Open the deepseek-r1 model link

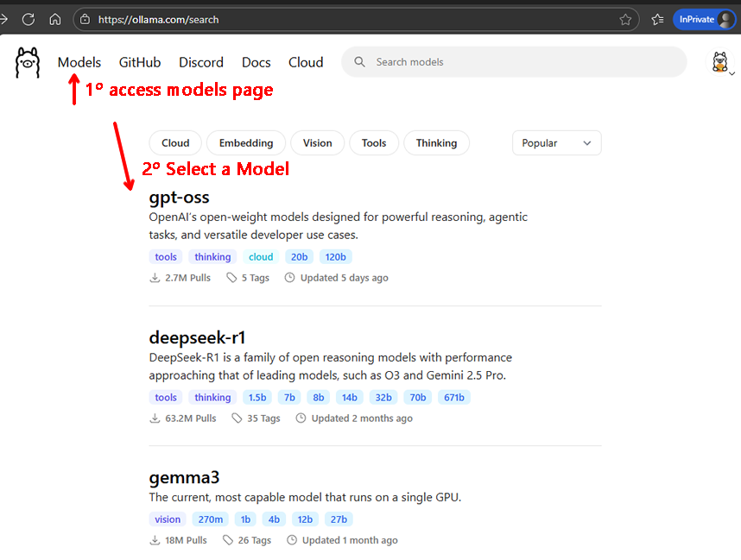(197, 337)
